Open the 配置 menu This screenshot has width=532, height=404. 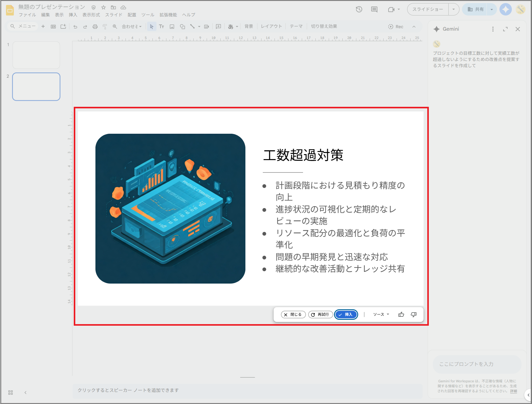pos(132,15)
